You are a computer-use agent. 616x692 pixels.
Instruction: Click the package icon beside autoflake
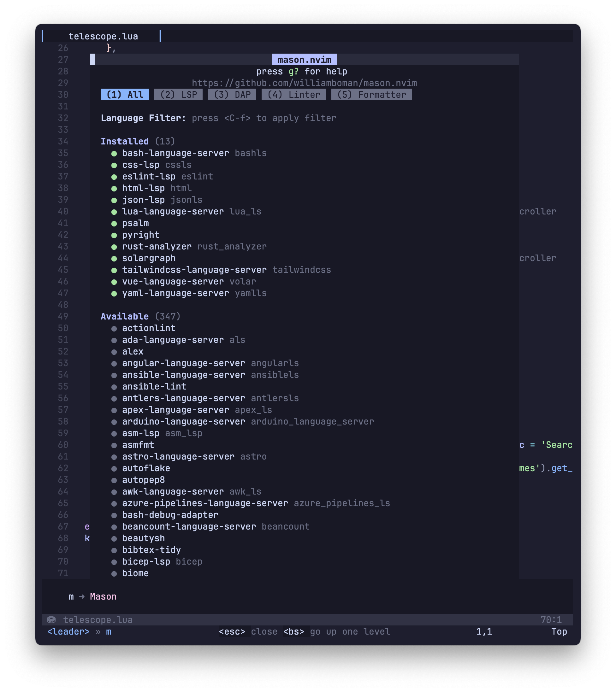(114, 469)
